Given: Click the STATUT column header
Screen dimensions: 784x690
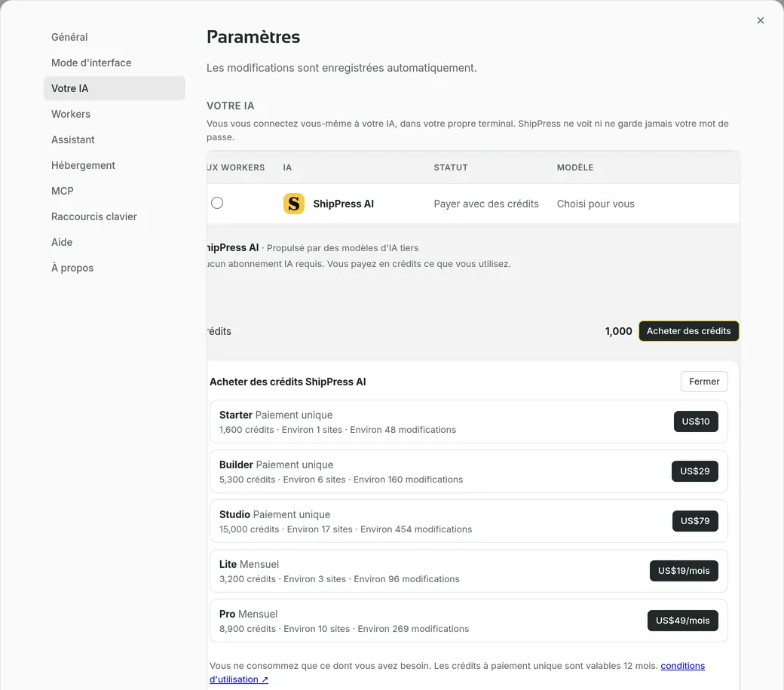Looking at the screenshot, I should (451, 167).
